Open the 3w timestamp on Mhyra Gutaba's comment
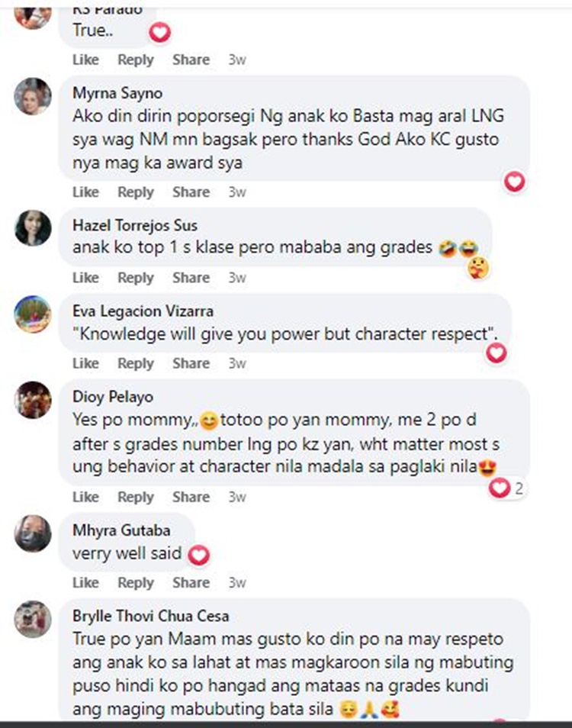This screenshot has width=572, height=728. click(x=236, y=582)
